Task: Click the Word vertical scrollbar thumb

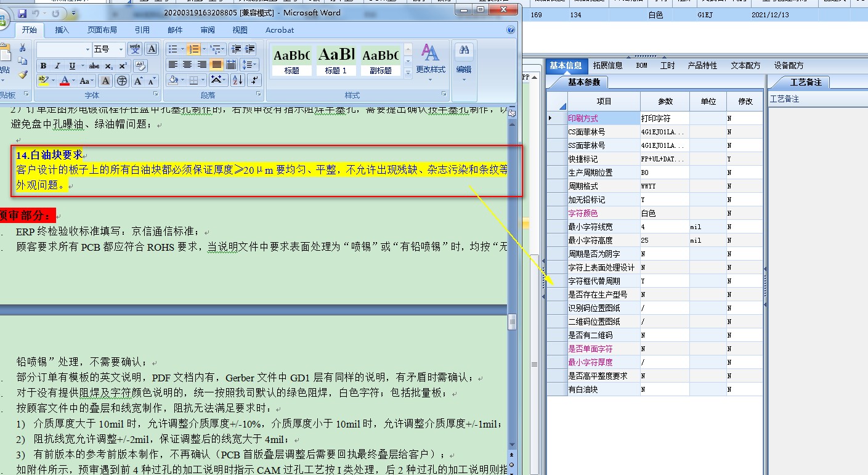Action: coord(512,321)
